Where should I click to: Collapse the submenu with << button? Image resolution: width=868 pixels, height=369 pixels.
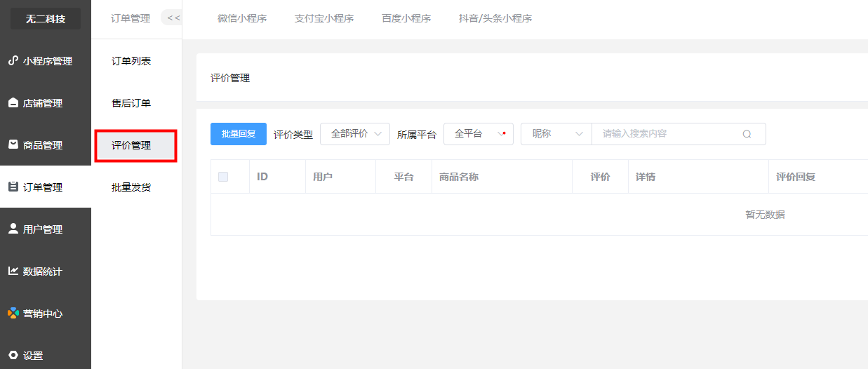(173, 18)
